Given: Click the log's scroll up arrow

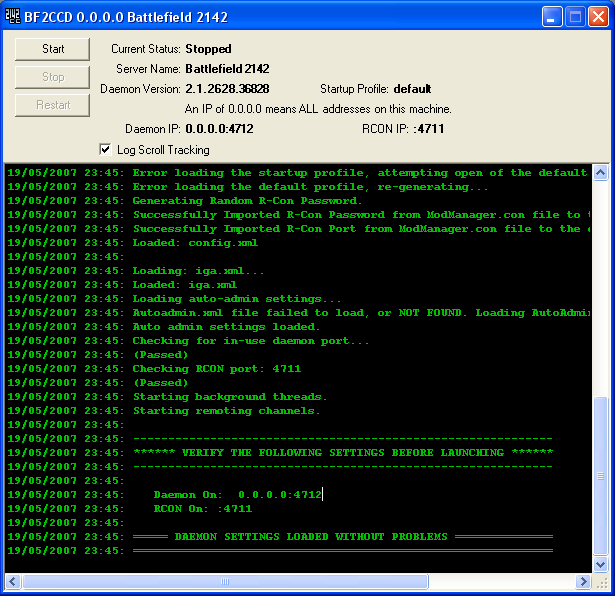Looking at the screenshot, I should 600,173.
